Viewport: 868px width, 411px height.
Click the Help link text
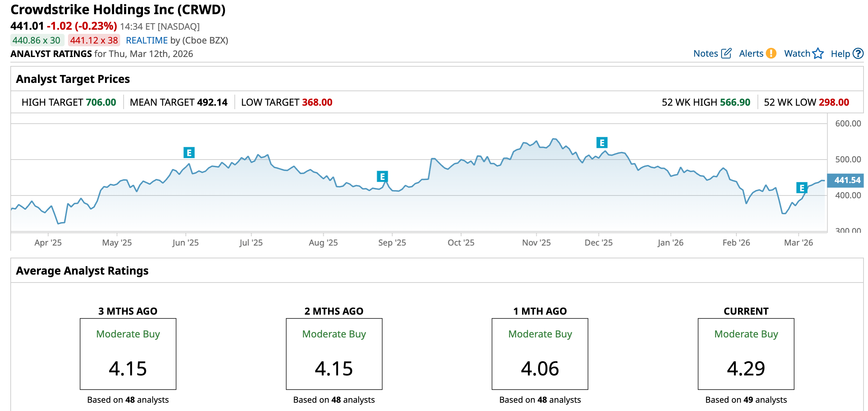(x=840, y=54)
